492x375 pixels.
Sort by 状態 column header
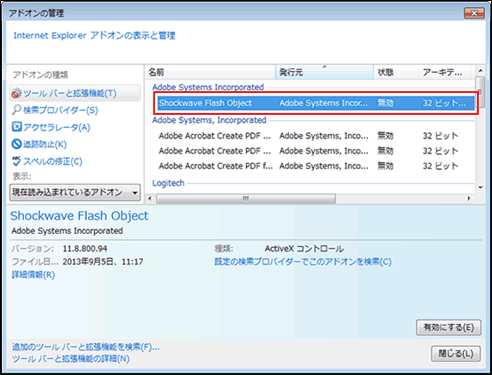coord(396,72)
